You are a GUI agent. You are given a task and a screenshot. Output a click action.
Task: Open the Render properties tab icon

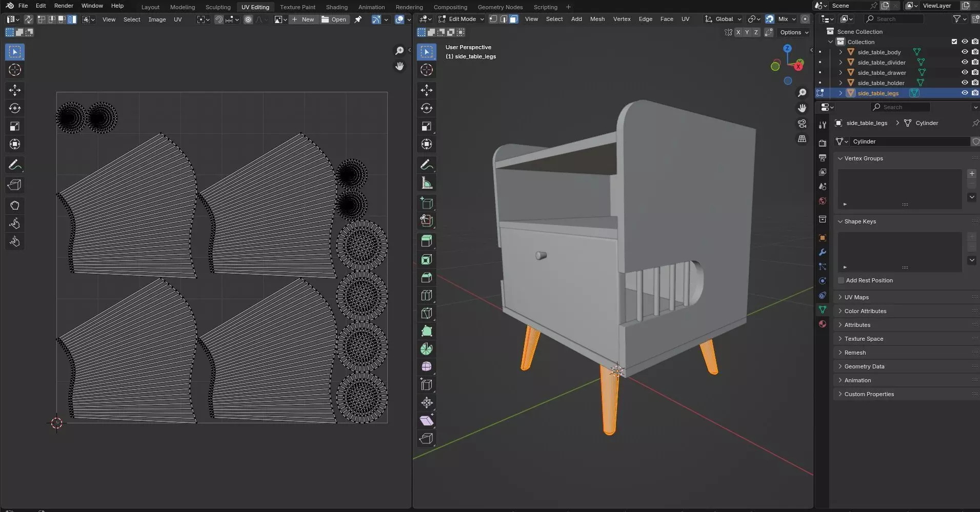pos(823,143)
